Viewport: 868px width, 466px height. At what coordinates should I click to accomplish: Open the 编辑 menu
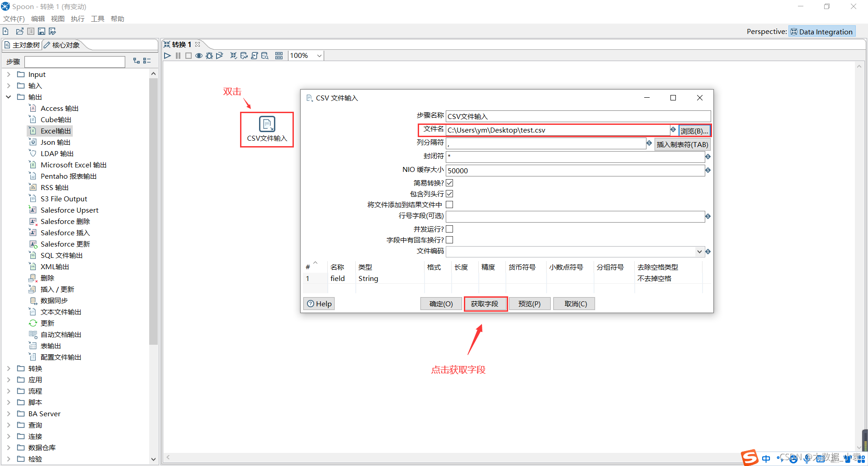coord(38,19)
